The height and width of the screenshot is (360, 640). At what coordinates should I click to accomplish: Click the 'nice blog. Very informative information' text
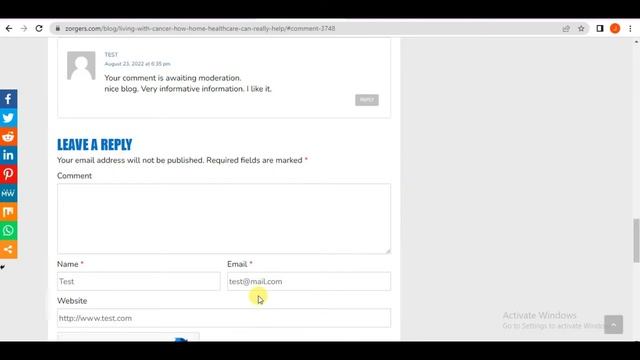pyautogui.click(x=174, y=89)
